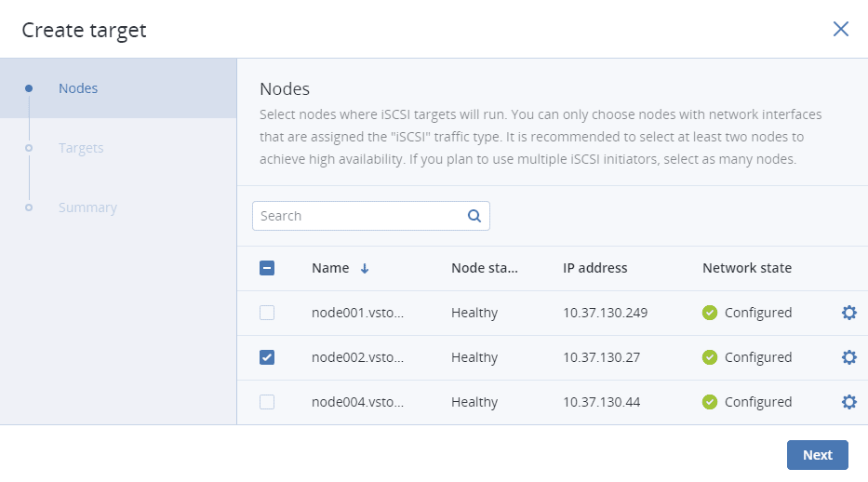
Task: Sort by the Network state column
Action: pyautogui.click(x=746, y=268)
